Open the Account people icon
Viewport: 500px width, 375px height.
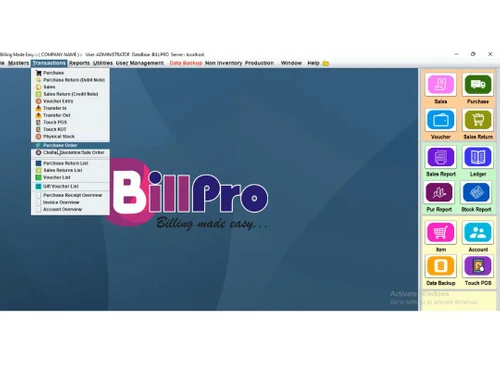[478, 232]
